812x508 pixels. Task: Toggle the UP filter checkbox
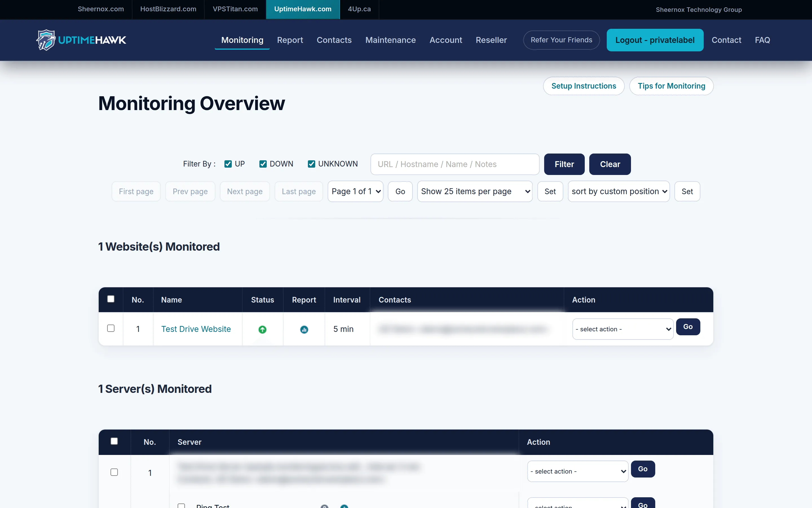tap(228, 164)
